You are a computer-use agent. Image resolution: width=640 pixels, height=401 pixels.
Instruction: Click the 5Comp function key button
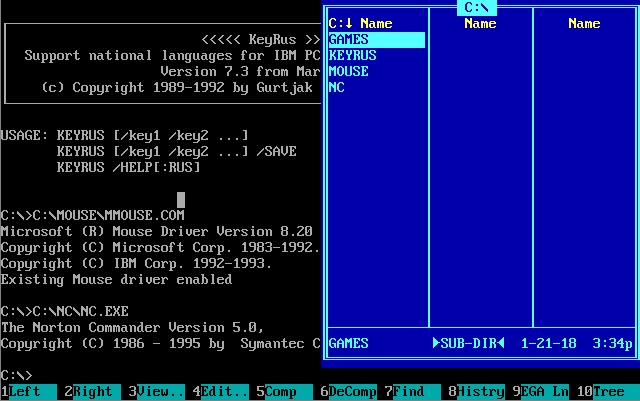pyautogui.click(x=284, y=392)
